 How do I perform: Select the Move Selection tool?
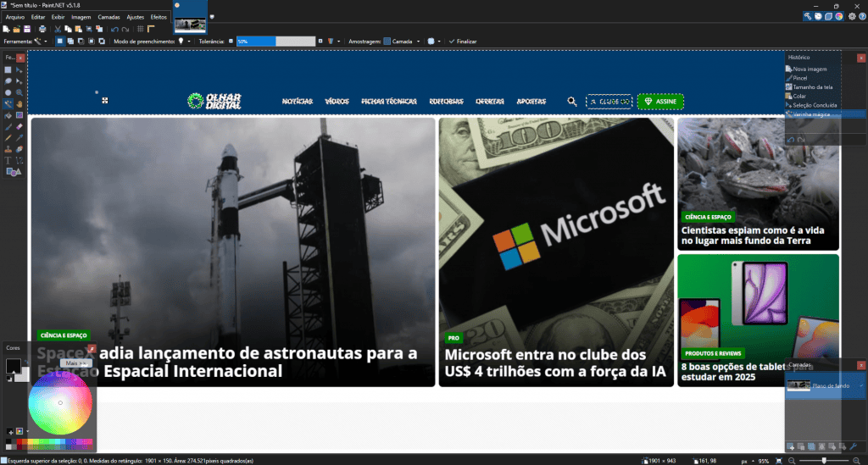19,81
